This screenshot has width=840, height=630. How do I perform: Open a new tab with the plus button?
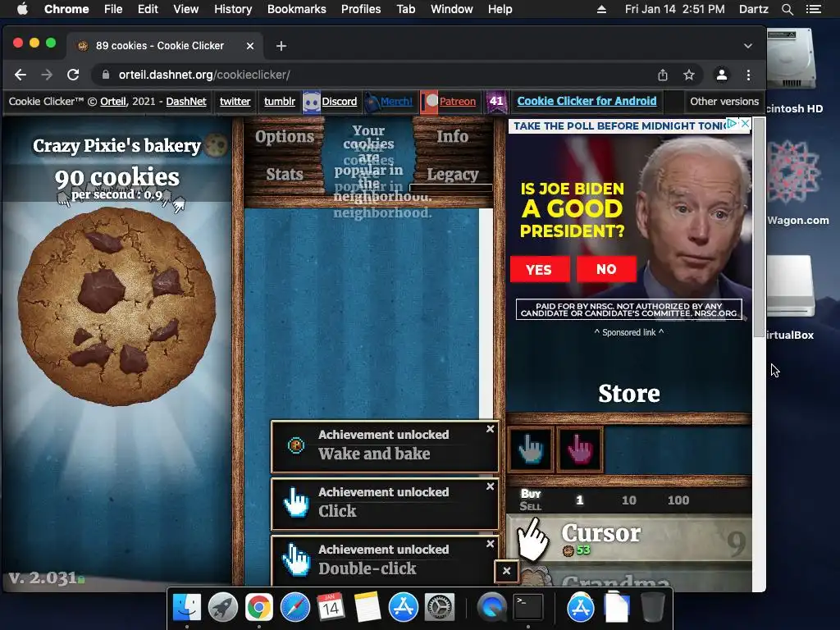click(281, 46)
